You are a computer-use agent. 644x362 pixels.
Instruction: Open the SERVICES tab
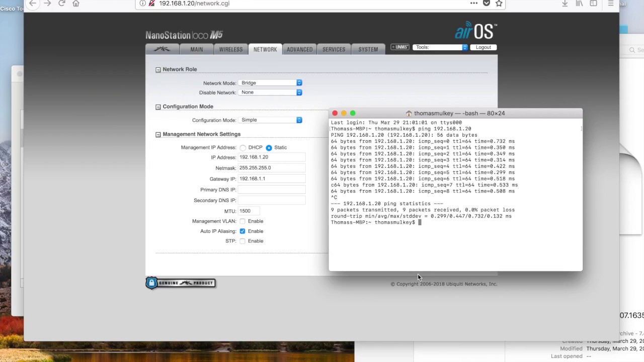334,49
